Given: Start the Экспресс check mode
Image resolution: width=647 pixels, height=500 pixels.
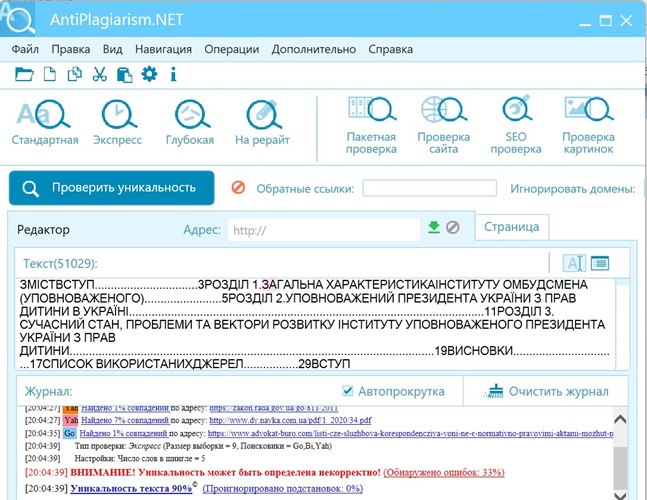Looking at the screenshot, I should pyautogui.click(x=117, y=123).
